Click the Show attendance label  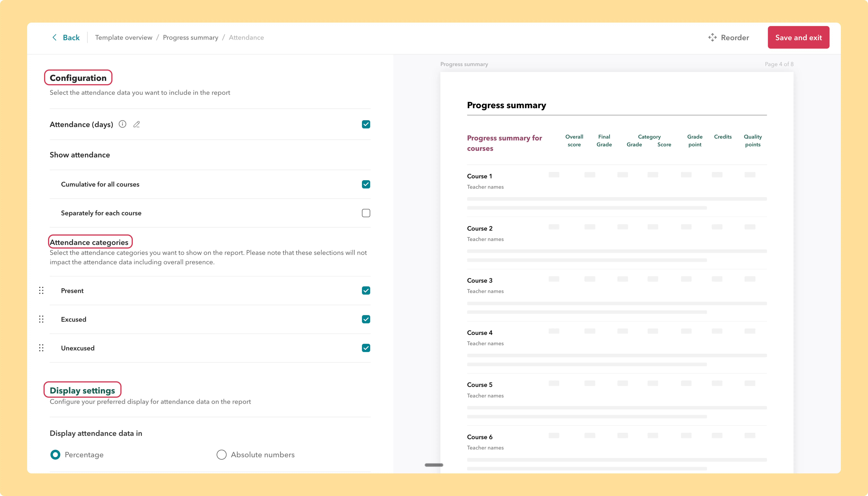point(80,155)
